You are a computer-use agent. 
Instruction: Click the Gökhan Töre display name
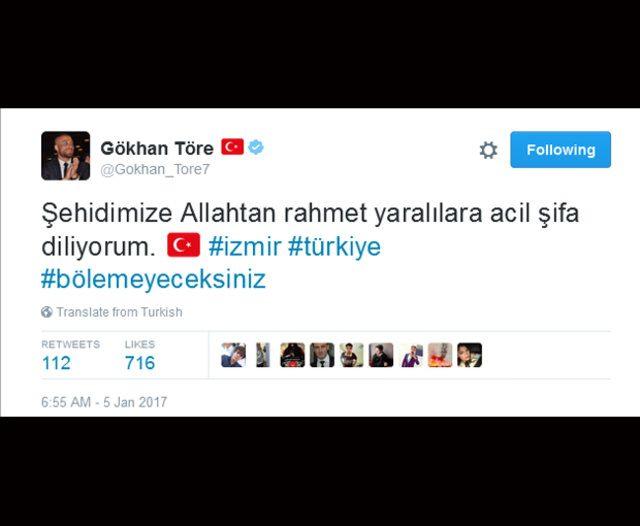click(157, 148)
